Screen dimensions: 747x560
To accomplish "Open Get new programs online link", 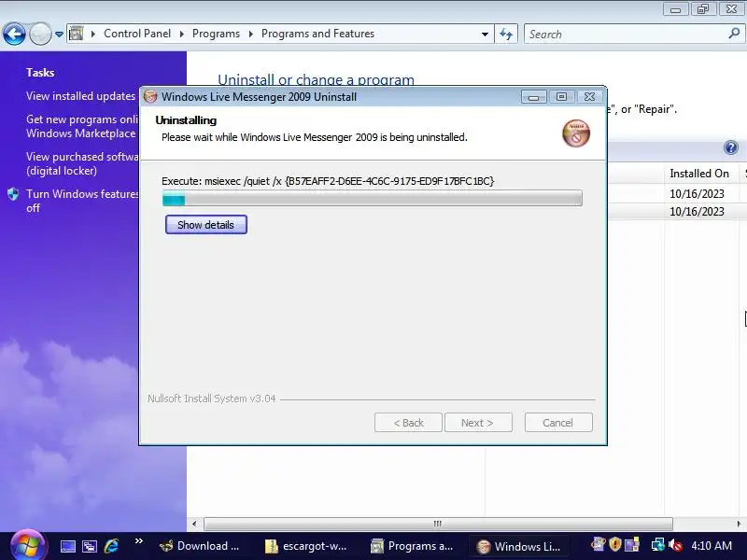I will point(82,126).
